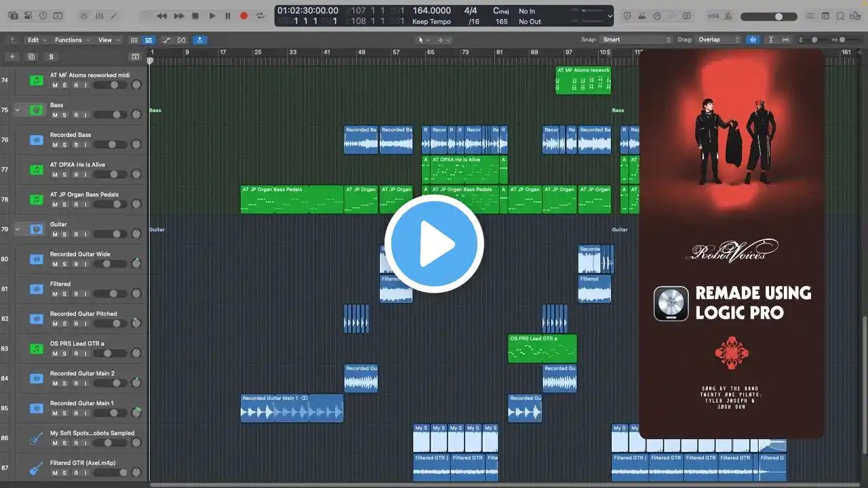Toggle Cycle mode in the transport bar
The image size is (868, 488).
tap(260, 16)
